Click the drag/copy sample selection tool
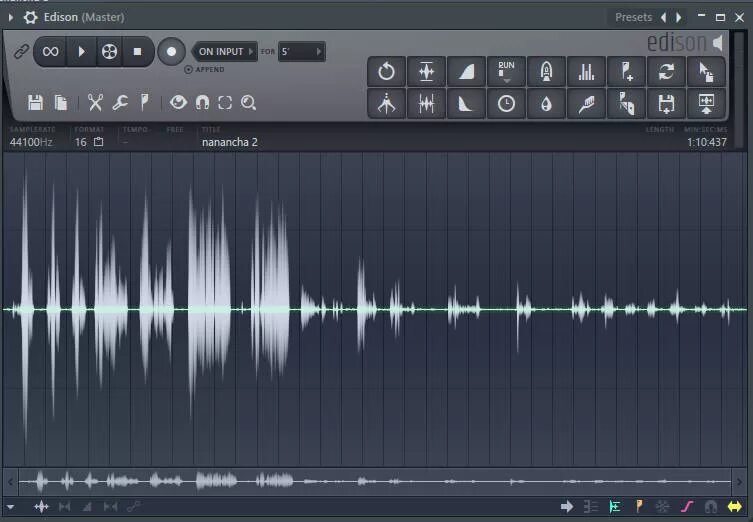 tap(706, 72)
